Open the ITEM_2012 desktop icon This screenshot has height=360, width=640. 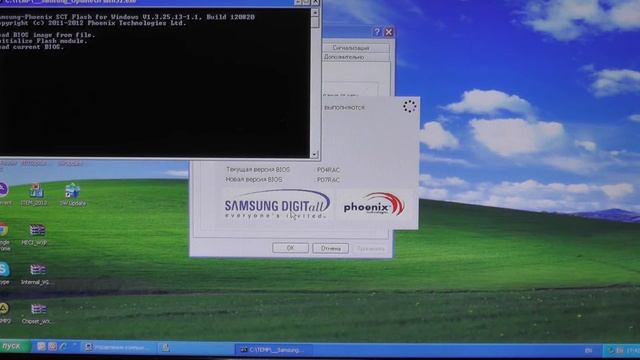(x=35, y=194)
